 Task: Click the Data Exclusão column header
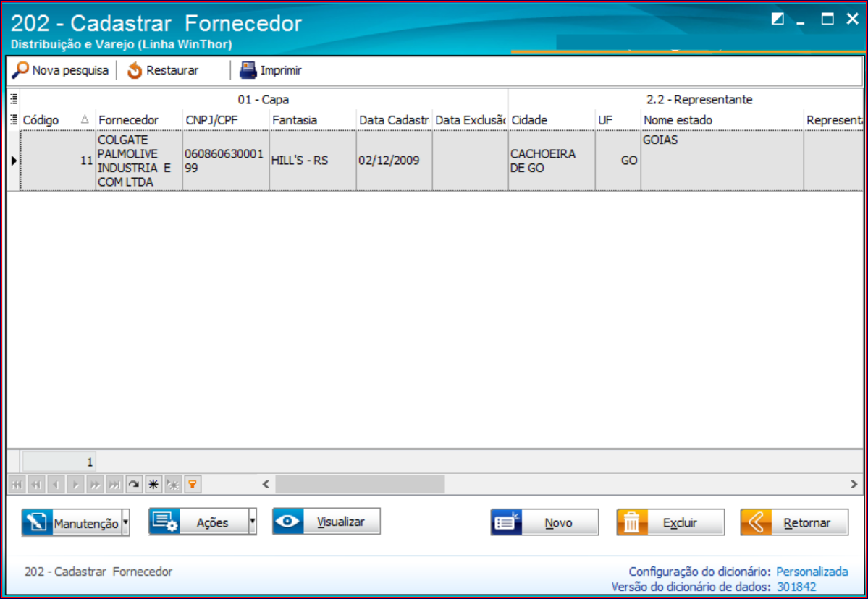[x=471, y=120]
